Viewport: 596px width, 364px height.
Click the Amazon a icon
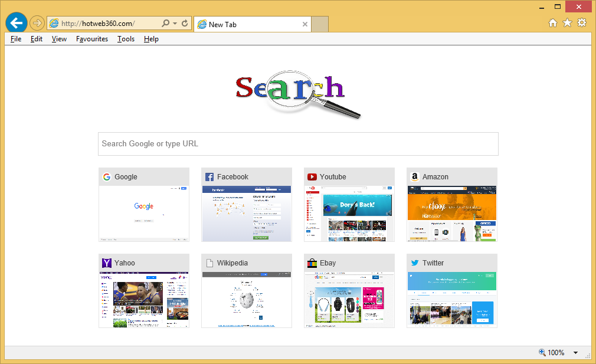(x=415, y=176)
